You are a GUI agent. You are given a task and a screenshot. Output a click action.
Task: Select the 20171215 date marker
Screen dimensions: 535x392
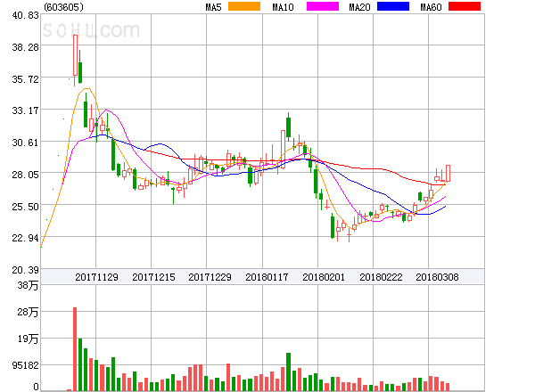(153, 277)
